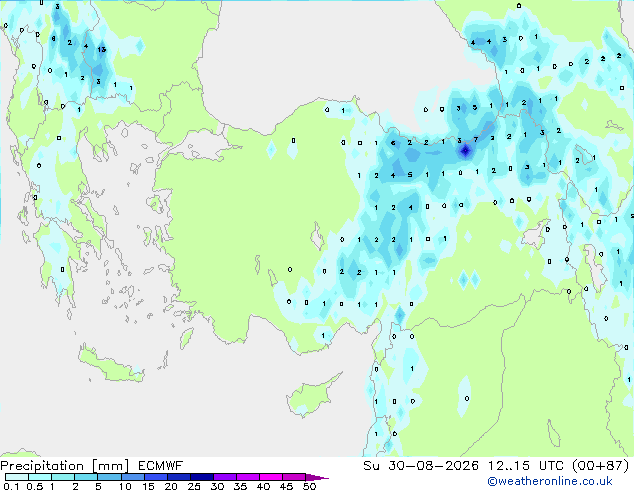
Task: Click the arrow tip at legend's 50 end
Action: [x=317, y=477]
